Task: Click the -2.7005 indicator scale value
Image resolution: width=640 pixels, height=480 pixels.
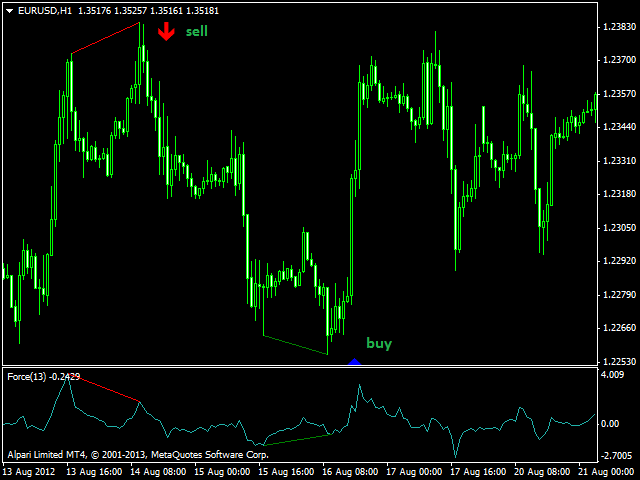Action: pos(616,456)
